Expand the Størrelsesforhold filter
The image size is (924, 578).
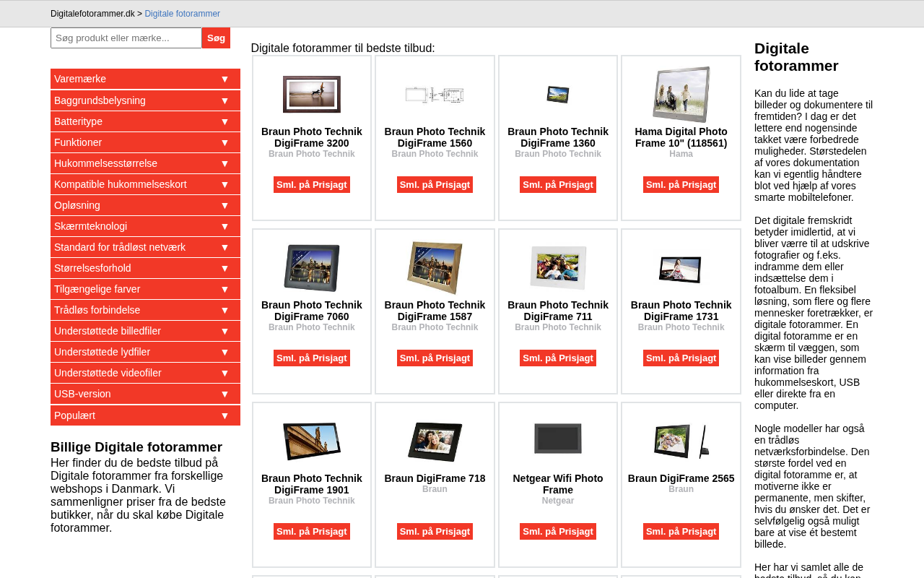coord(145,268)
